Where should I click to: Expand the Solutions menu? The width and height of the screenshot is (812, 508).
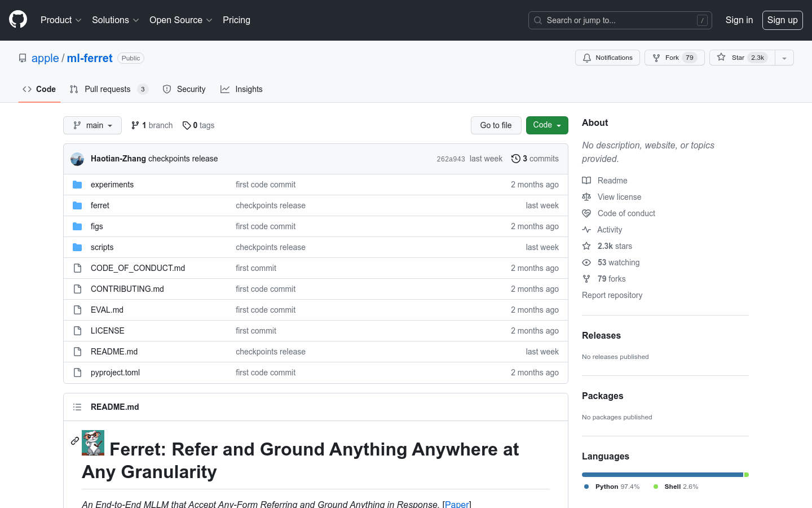point(115,20)
